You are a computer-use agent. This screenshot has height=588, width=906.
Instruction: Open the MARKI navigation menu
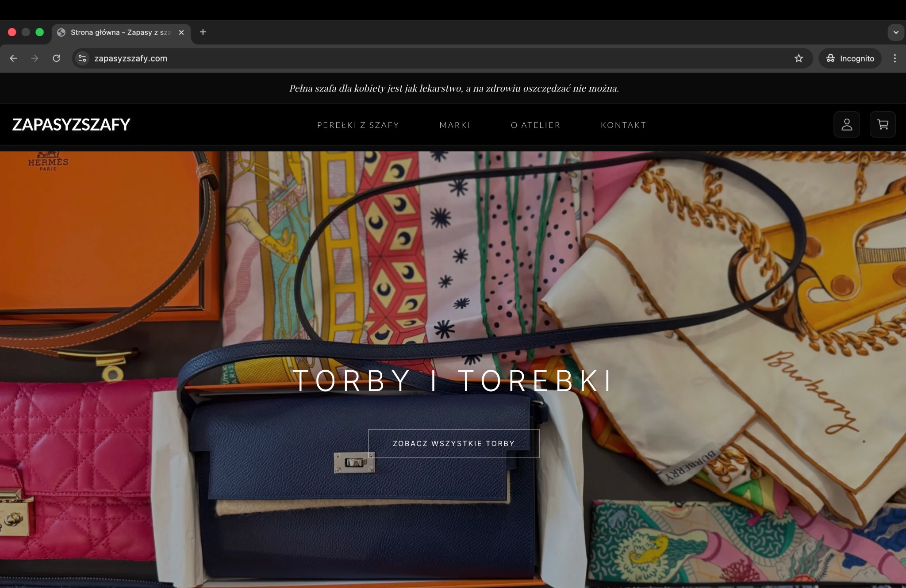(x=455, y=125)
